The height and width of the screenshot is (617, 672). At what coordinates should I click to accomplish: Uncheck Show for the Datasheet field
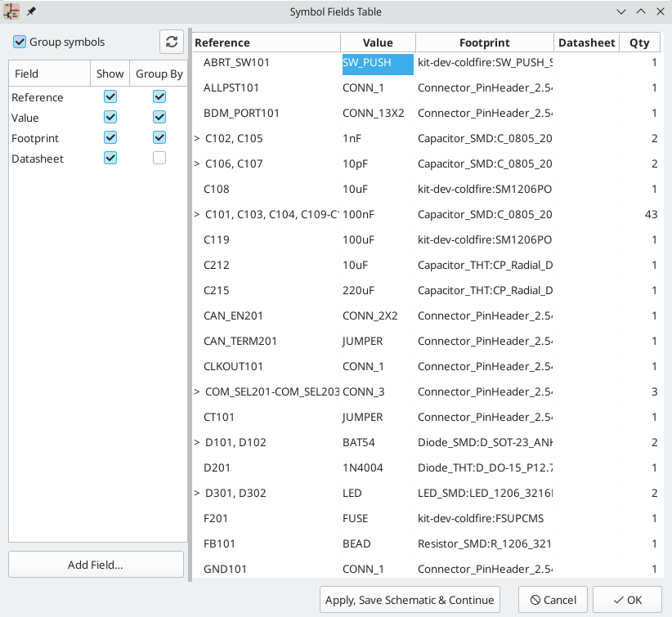[110, 158]
